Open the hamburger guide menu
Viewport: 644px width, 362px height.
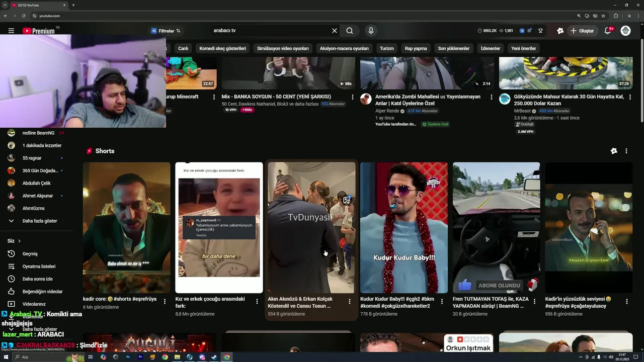coord(11,31)
